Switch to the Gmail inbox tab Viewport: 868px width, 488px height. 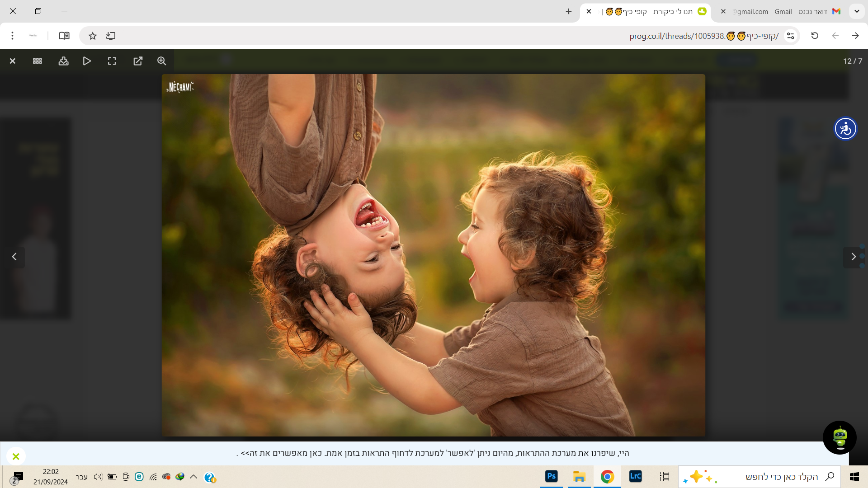tap(787, 12)
